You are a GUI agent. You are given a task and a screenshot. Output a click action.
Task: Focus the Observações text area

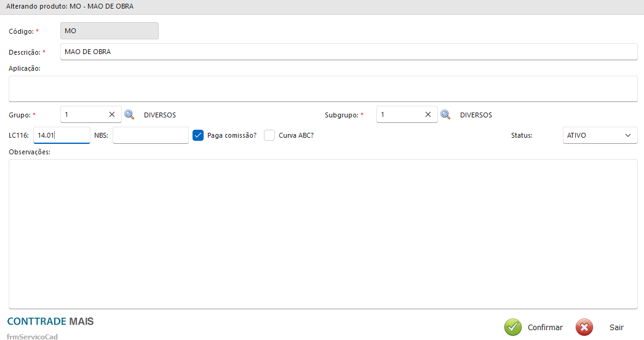(x=322, y=234)
